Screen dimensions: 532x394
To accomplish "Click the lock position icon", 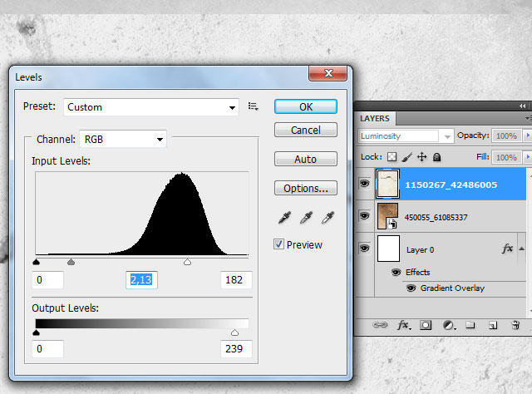I will [421, 157].
